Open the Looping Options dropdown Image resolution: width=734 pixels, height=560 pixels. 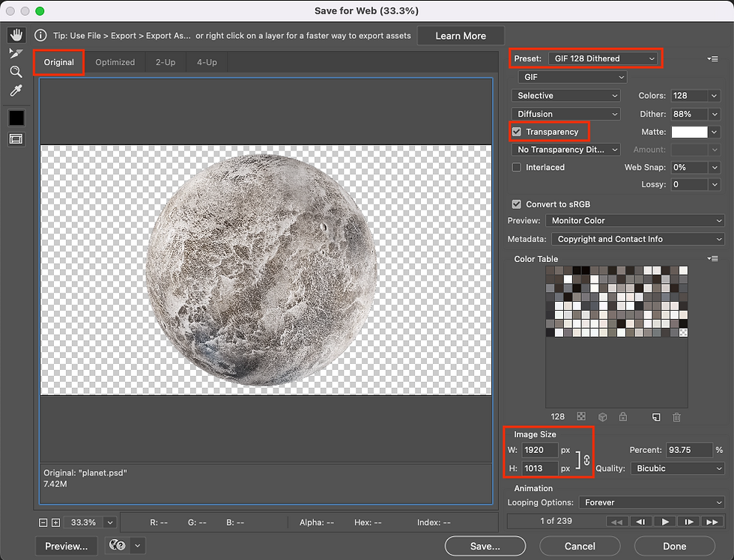point(650,502)
